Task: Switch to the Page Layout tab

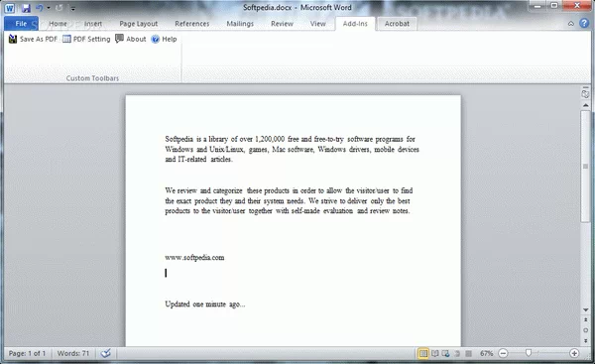Action: (x=139, y=24)
